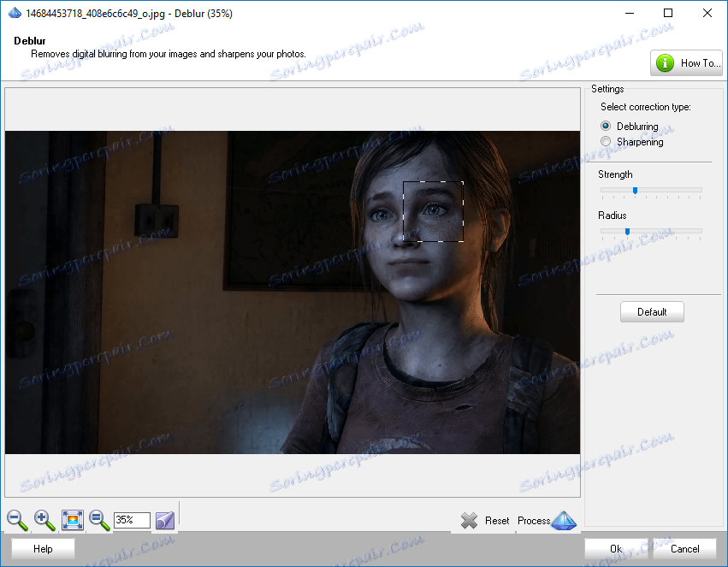The width and height of the screenshot is (728, 567).
Task: Minimize the Deblur window
Action: click(629, 13)
